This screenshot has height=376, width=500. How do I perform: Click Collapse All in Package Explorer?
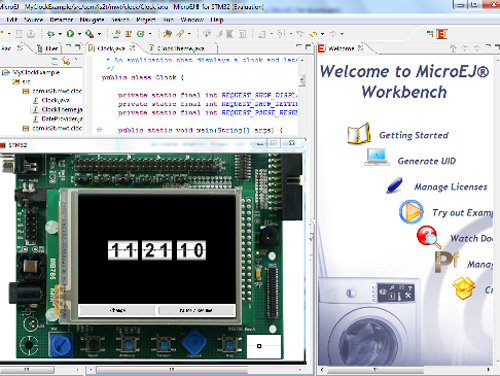click(x=54, y=61)
